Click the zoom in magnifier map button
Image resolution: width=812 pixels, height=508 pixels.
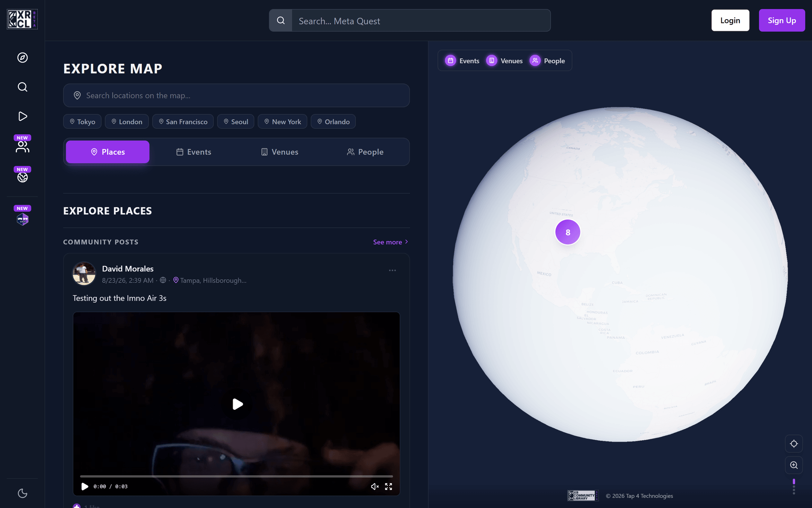click(794, 465)
